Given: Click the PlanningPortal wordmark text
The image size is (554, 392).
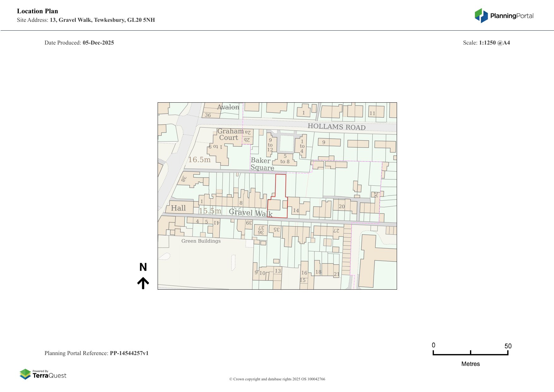Looking at the screenshot, I should click(x=512, y=16).
